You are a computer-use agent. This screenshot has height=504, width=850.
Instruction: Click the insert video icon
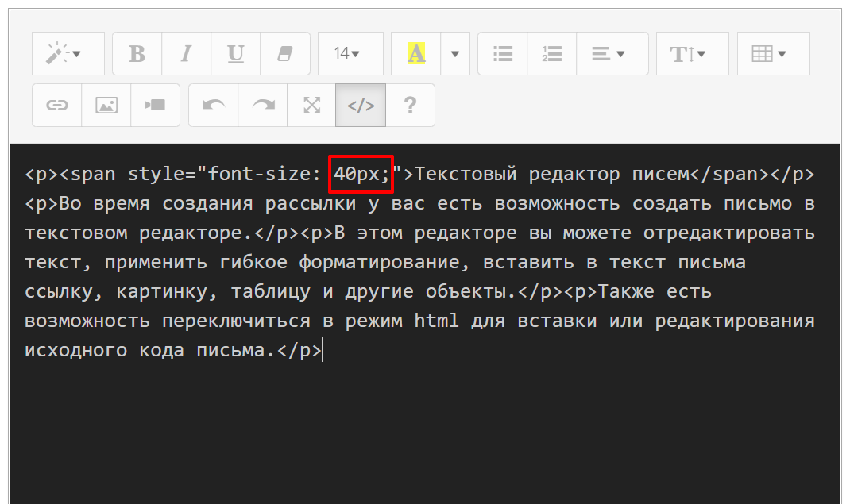tap(155, 105)
